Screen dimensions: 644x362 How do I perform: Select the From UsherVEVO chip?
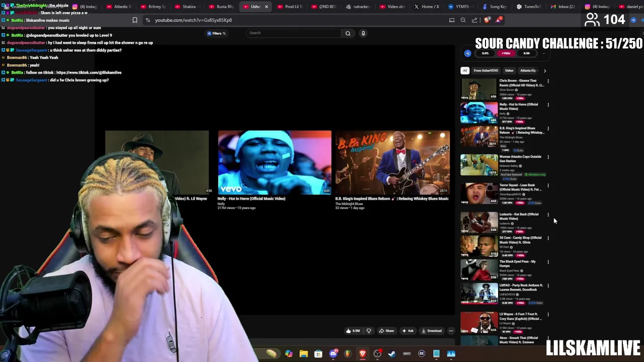(486, 70)
